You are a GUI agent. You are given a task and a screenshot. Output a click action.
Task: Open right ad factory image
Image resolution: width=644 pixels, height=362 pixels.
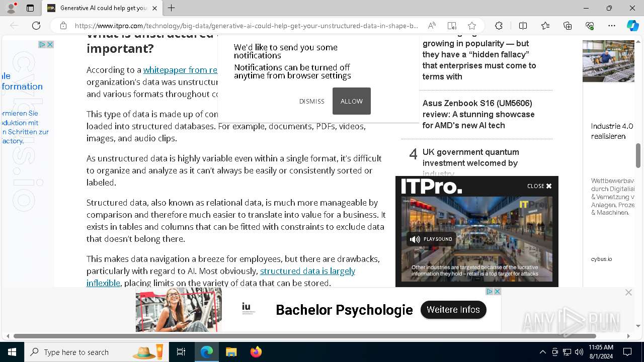coord(608,61)
